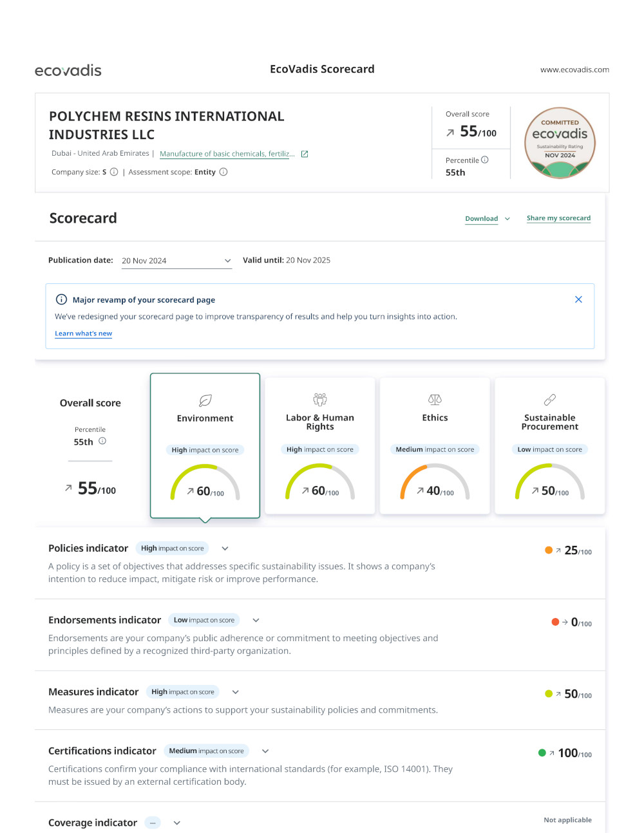
Task: Click the EcoVadis Scorecard page title
Action: pos(322,69)
